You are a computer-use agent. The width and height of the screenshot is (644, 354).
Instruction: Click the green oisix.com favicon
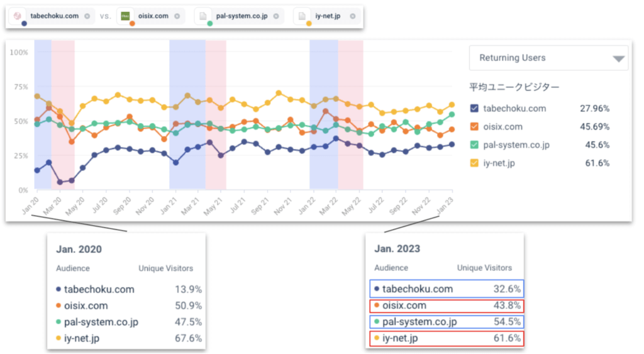[125, 16]
